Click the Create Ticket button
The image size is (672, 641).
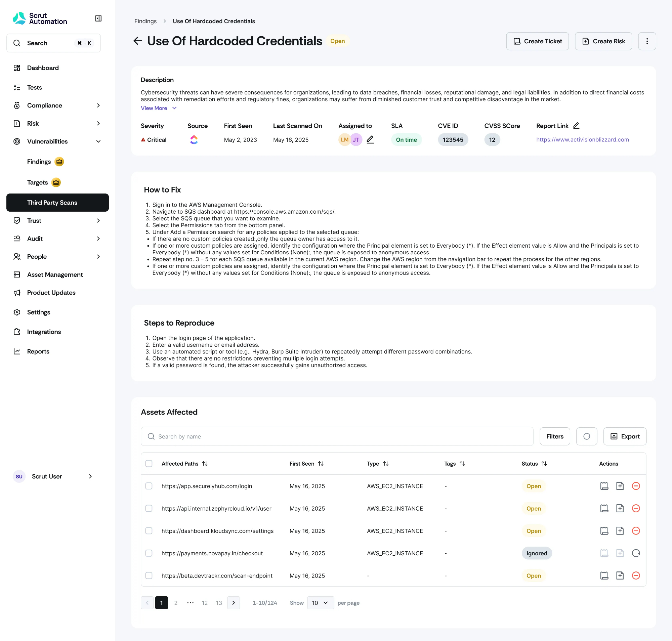coord(537,41)
